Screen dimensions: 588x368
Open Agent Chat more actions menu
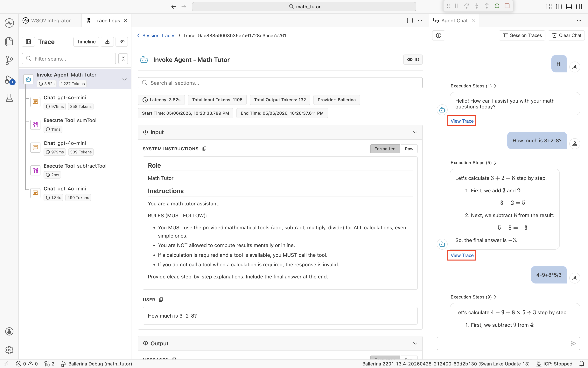[579, 20]
